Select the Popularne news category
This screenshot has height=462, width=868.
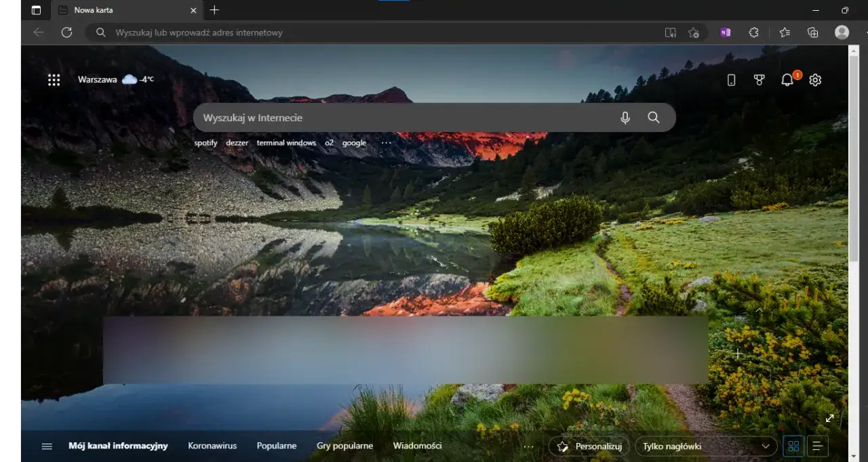(276, 446)
